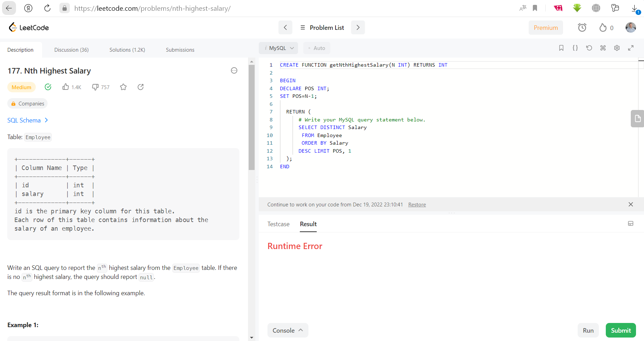Open the MySQL language dropdown
This screenshot has width=644, height=341.
pyautogui.click(x=279, y=48)
